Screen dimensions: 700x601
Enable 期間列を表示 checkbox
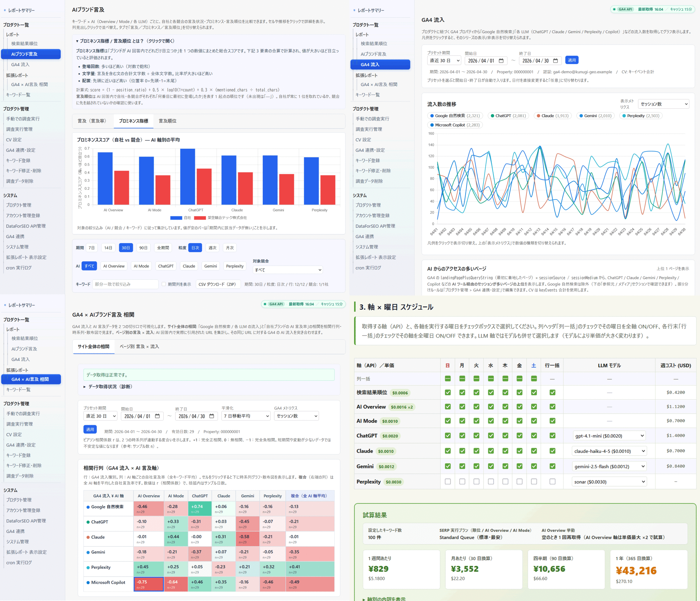tap(164, 284)
